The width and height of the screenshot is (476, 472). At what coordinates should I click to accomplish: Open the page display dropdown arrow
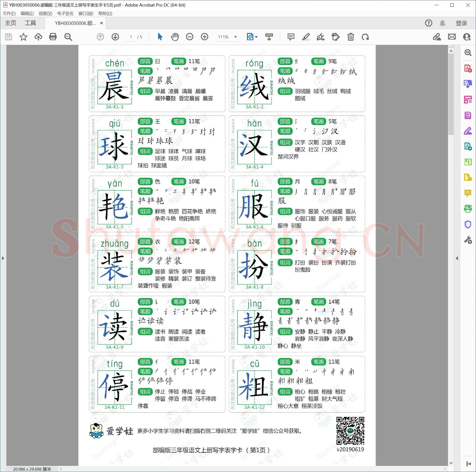coord(256,37)
